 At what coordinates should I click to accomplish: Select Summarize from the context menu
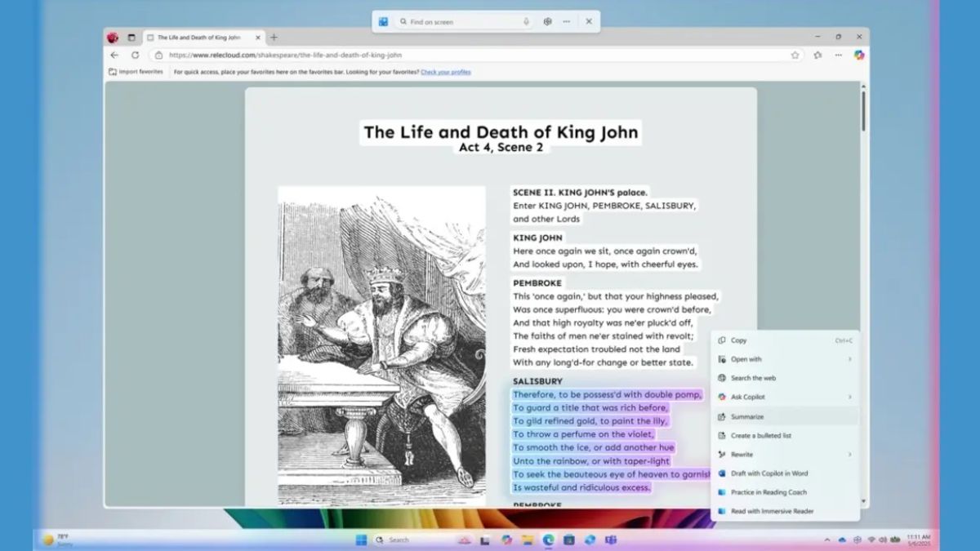point(747,416)
